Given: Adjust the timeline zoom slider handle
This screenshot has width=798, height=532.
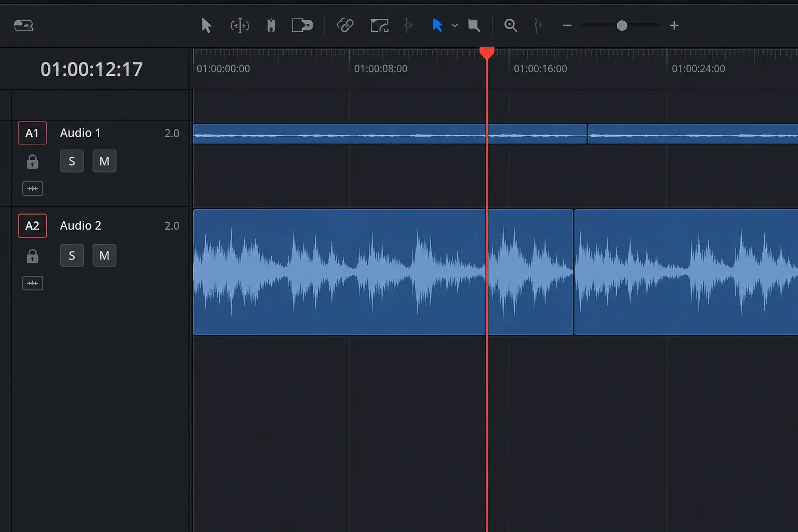Looking at the screenshot, I should [x=622, y=25].
